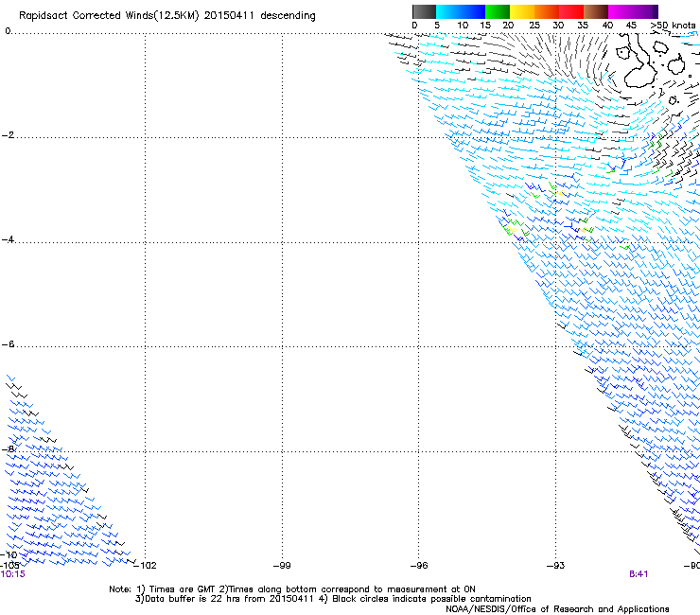The height and width of the screenshot is (615, 700).
Task: Click the yellow 20-25 knots color band
Action: click(x=522, y=11)
